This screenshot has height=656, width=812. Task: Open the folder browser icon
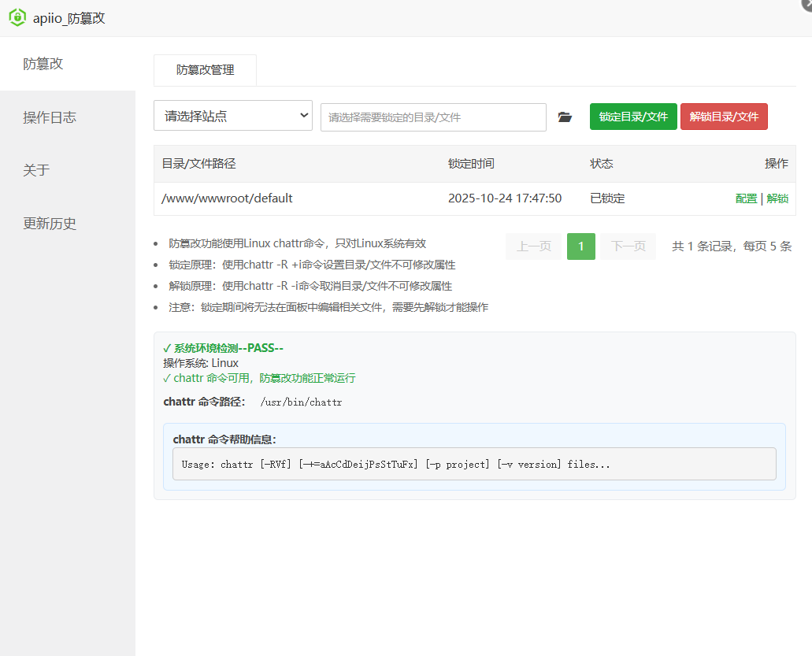(564, 117)
